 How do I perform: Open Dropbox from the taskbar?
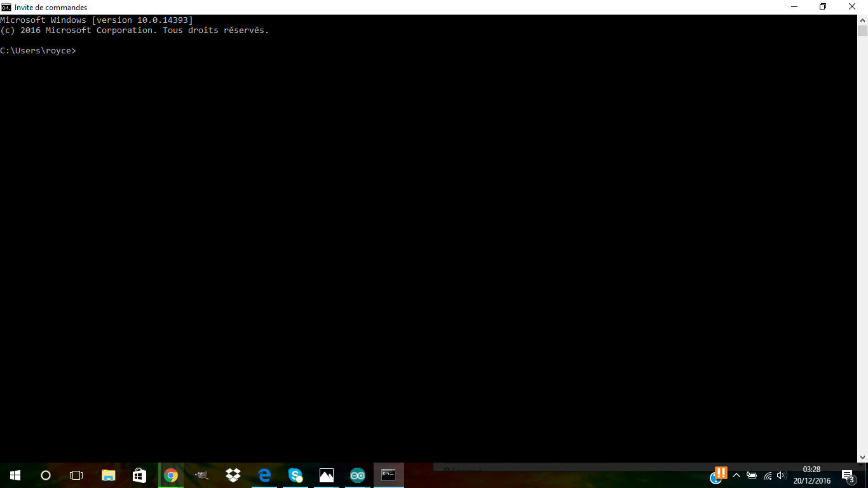coord(233,475)
